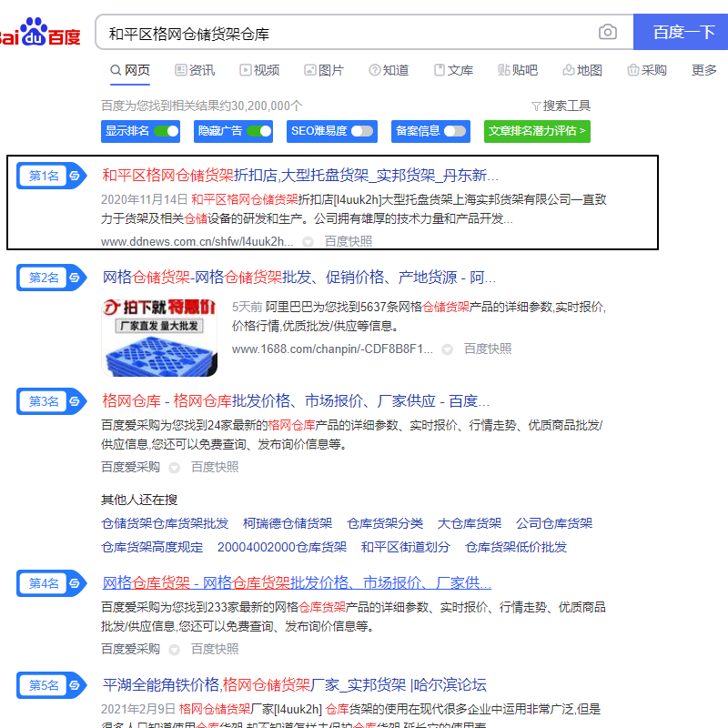The height and width of the screenshot is (728, 728).
Task: Click the funnel icon beside 搜索工具
Action: tap(536, 106)
